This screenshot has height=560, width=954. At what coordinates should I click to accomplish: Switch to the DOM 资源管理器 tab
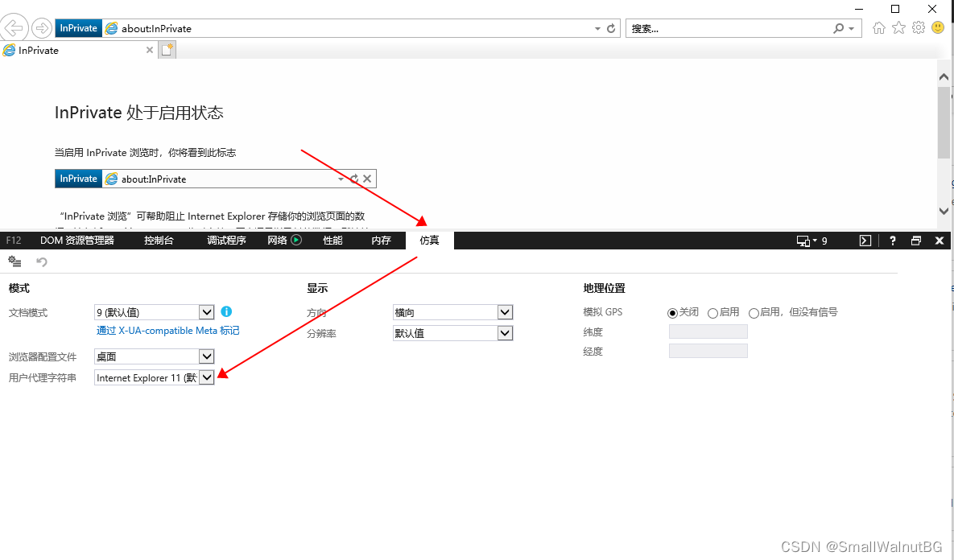click(77, 241)
